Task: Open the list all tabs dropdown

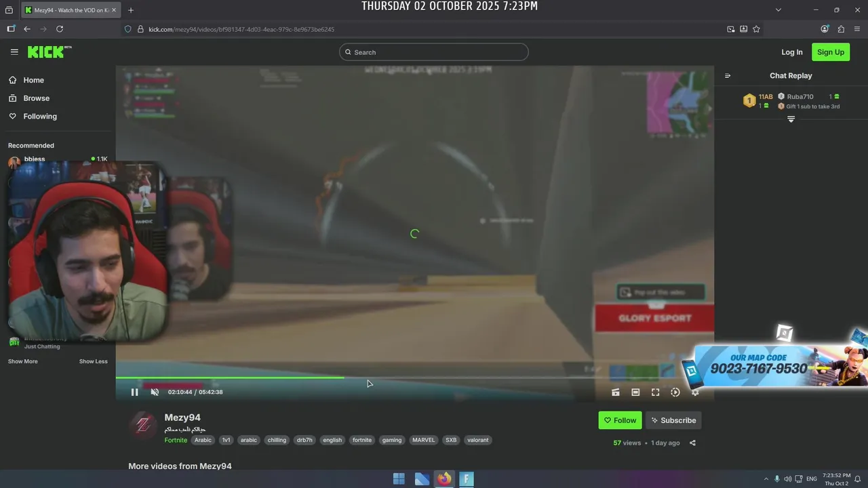Action: coord(778,10)
